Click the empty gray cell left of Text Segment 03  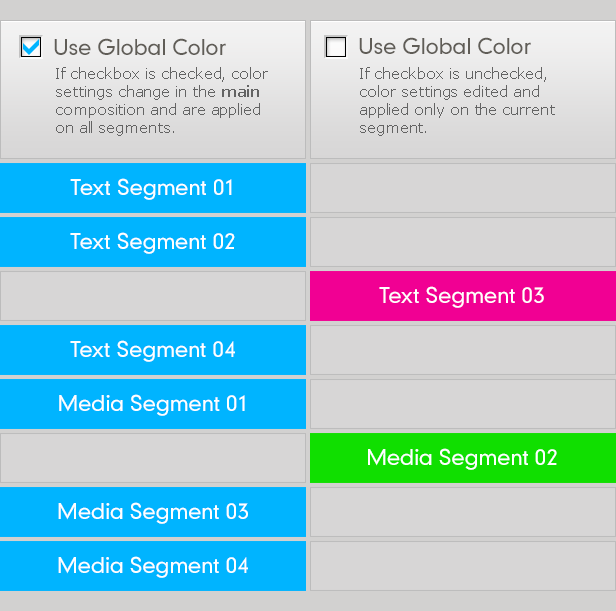(x=153, y=296)
